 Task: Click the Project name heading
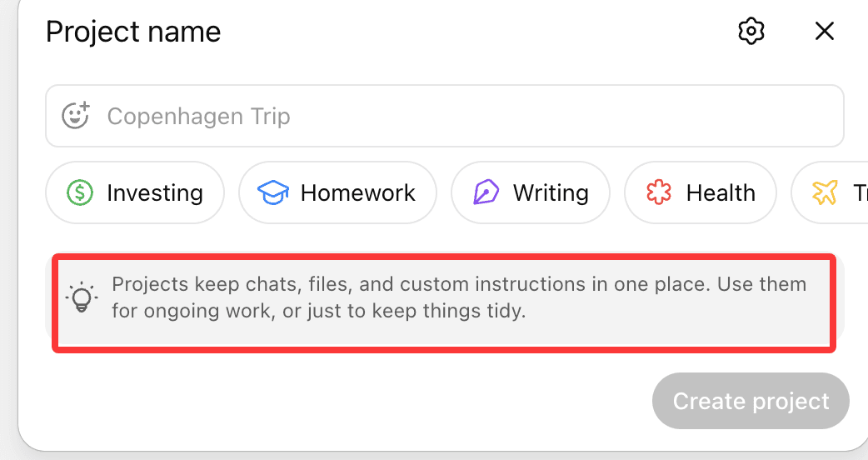(133, 32)
